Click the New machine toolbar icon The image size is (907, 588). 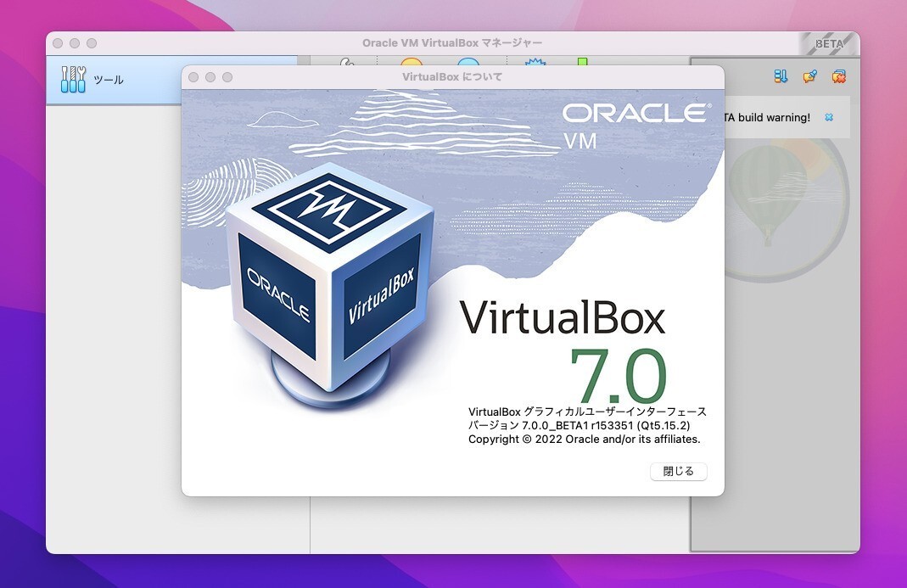tap(535, 62)
